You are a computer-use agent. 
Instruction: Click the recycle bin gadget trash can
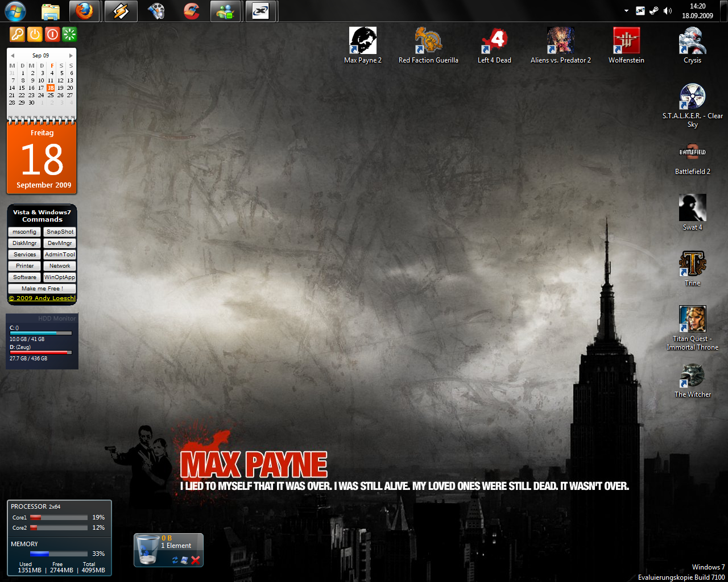point(147,550)
